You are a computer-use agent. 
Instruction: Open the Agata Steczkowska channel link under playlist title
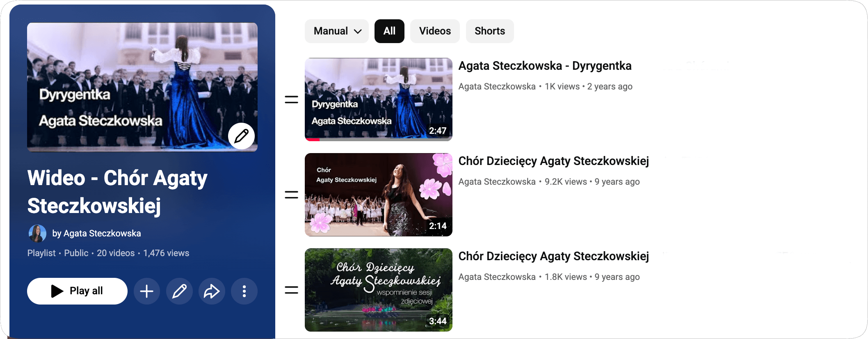pos(102,234)
